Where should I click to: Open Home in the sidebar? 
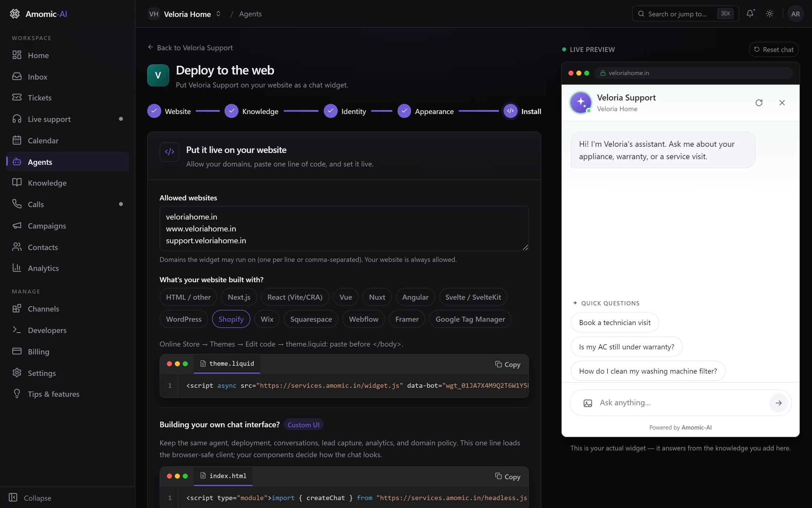coord(68,55)
